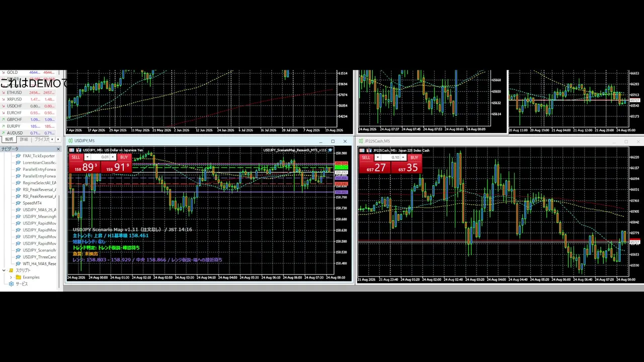
Task: Select RegimeSelectAI_EA in Navigator list
Action: point(39,183)
